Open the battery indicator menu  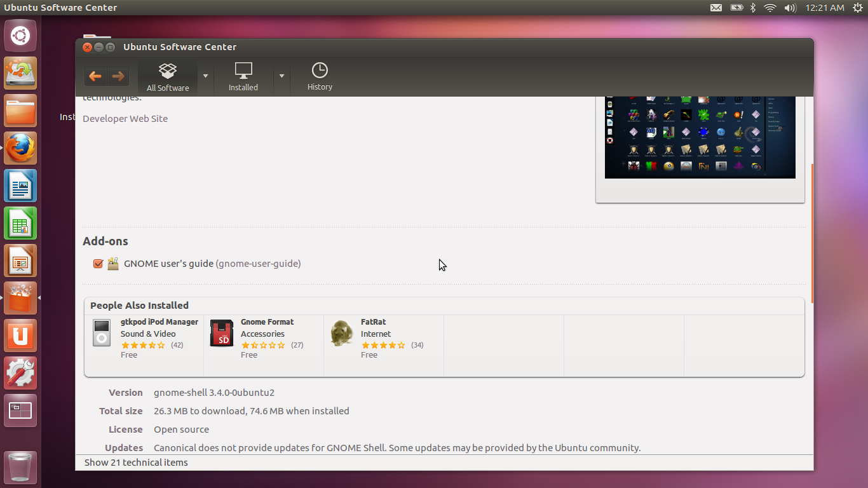tap(736, 8)
